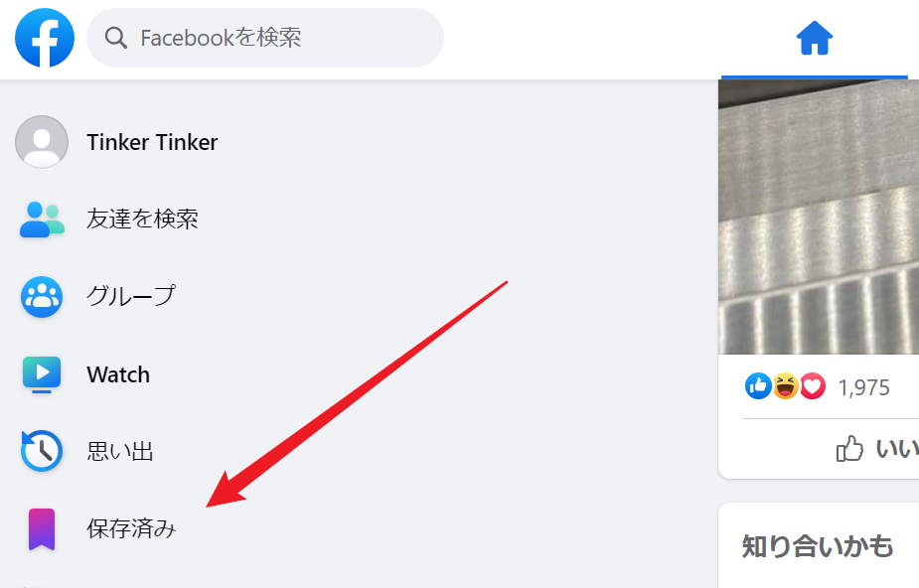Screen dimensions: 919x588
Task: Click the Watch video icon
Action: click(x=42, y=374)
